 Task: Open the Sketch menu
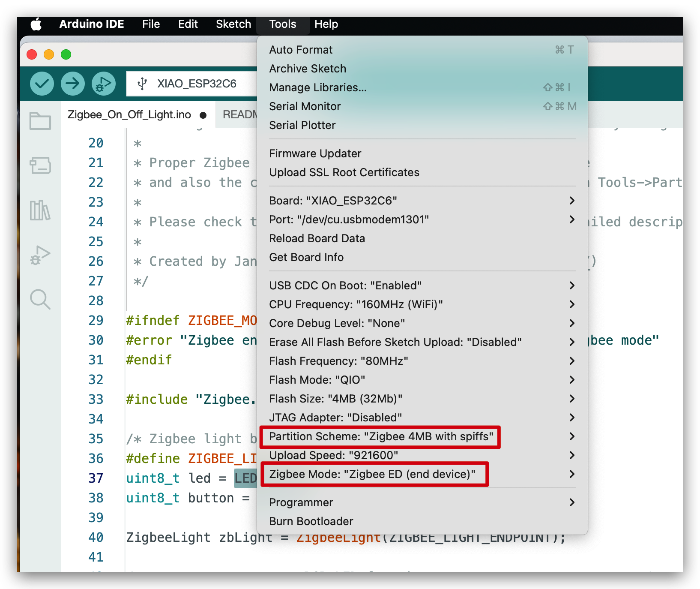(233, 24)
